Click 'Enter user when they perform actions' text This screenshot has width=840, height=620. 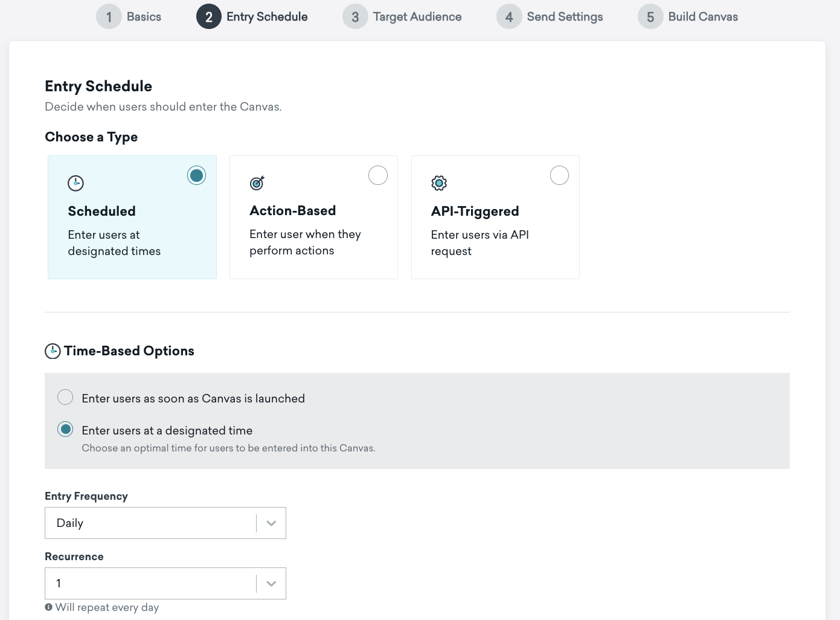305,242
